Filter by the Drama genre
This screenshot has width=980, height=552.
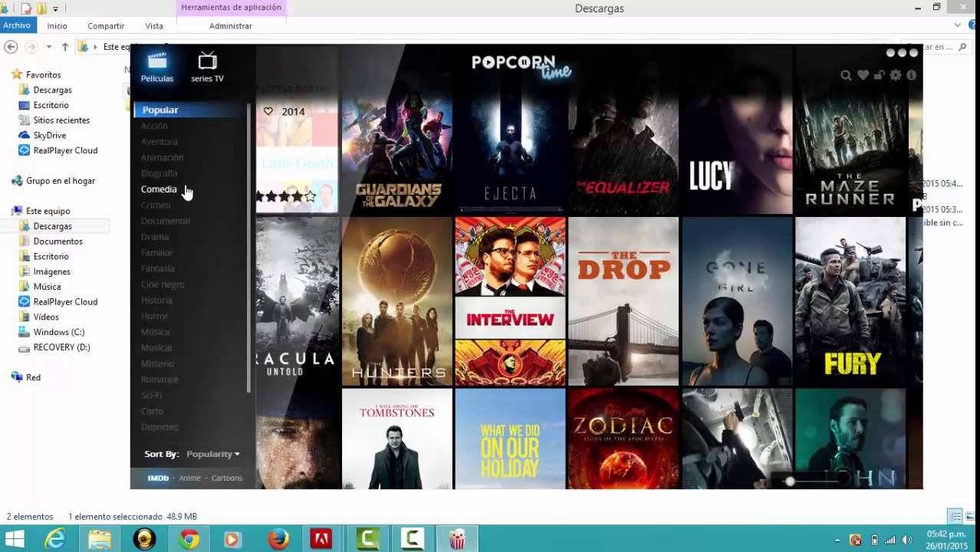click(x=155, y=237)
